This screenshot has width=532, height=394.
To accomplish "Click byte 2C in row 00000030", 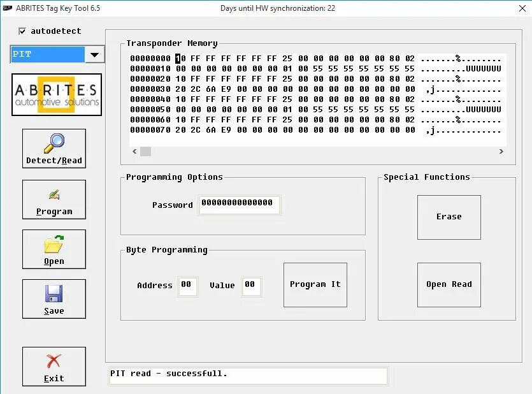I will click(x=196, y=89).
